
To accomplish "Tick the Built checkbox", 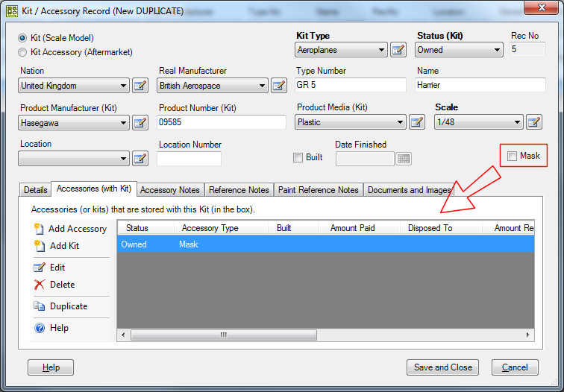I will (298, 157).
